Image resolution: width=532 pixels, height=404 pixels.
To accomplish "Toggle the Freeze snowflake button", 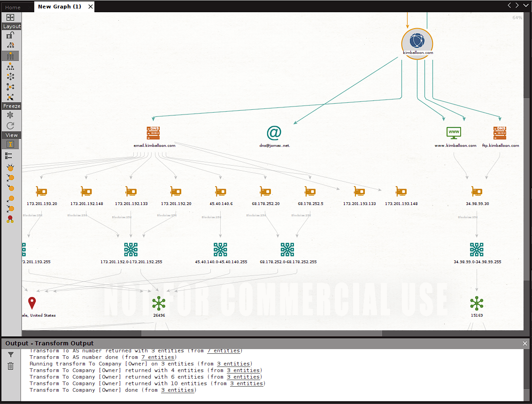I will tap(10, 115).
